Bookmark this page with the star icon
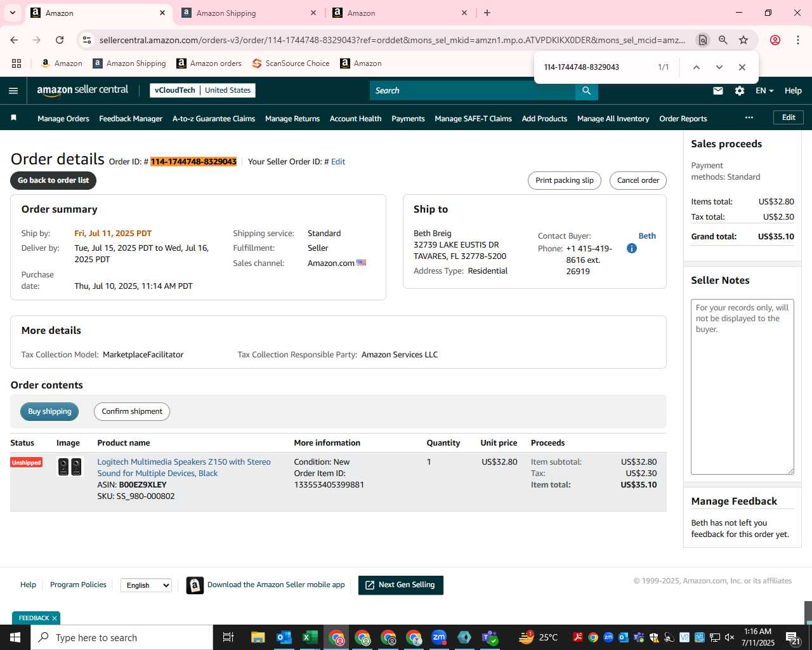Screen dimensions: 812x650 point(743,40)
